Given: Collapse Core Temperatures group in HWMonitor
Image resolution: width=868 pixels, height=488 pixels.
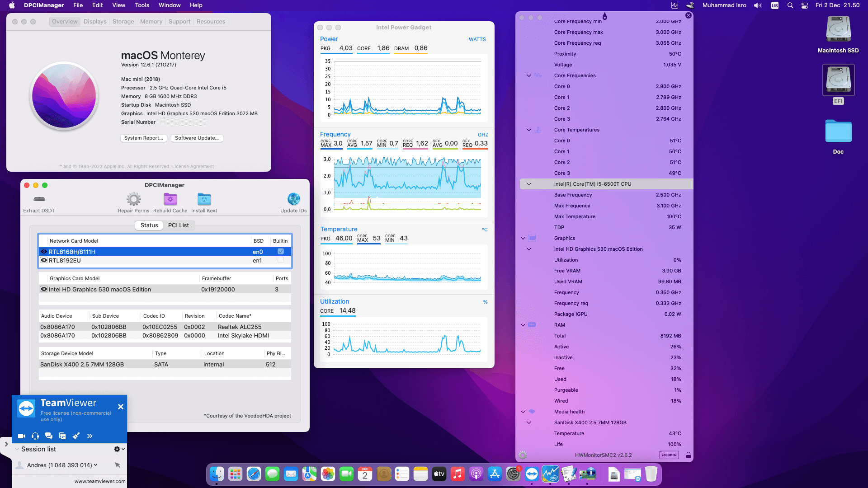Looking at the screenshot, I should click(x=529, y=130).
